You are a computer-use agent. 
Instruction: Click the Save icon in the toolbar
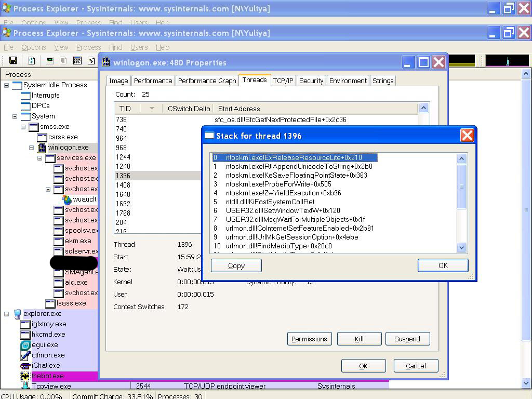(x=13, y=61)
